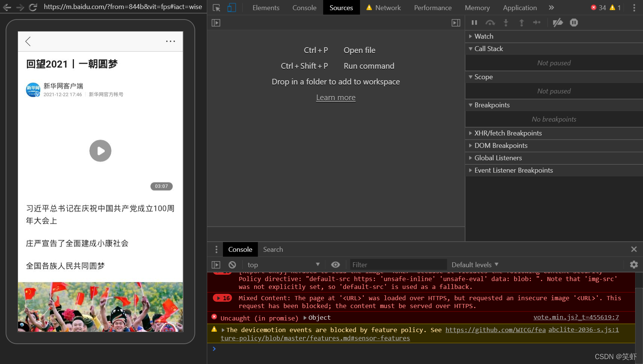Click the browser URL address bar

(123, 7)
